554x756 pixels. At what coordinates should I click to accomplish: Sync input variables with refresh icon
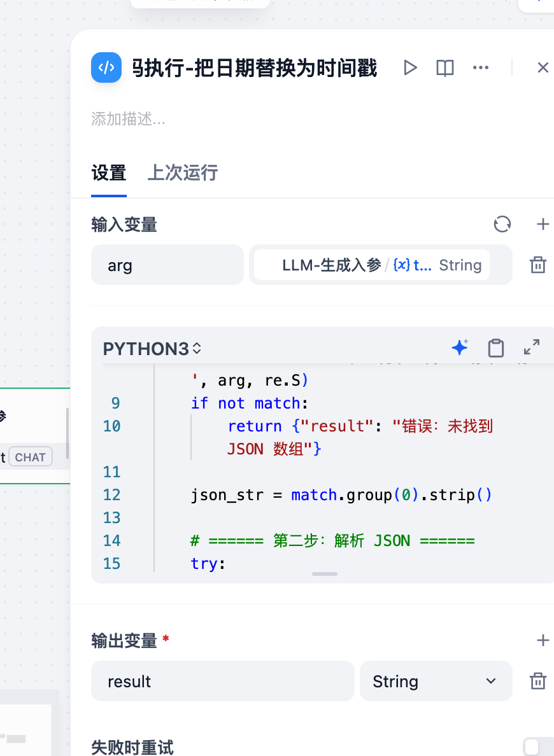(502, 224)
